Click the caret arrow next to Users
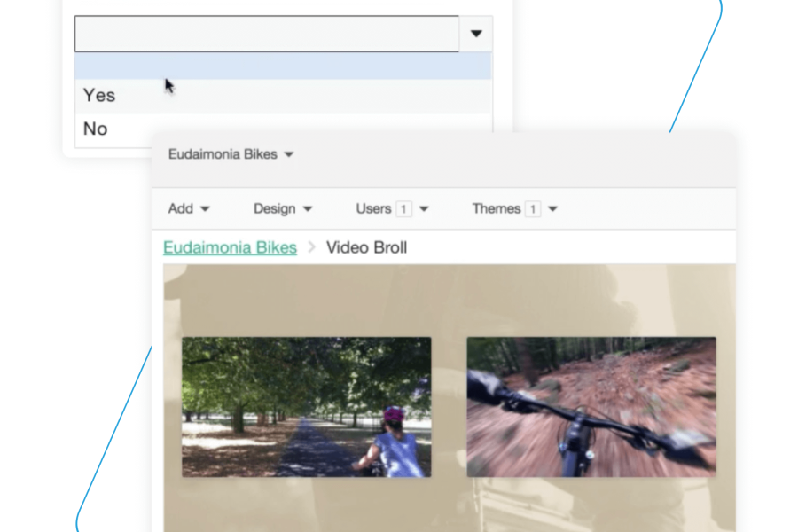The image size is (798, 532). [424, 210]
